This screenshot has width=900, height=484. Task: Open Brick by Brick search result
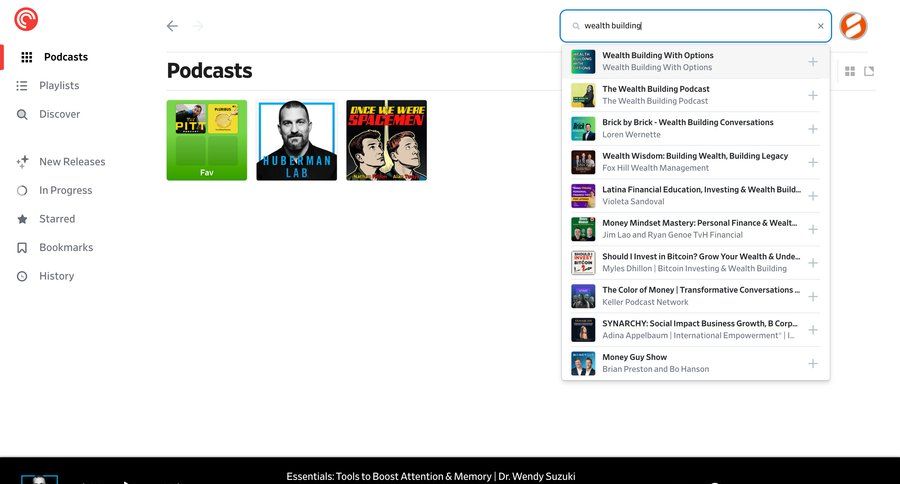[x=696, y=129]
